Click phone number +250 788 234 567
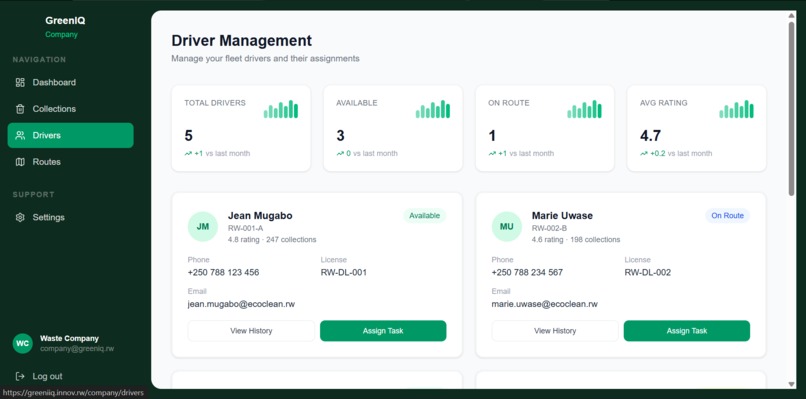Image resolution: width=806 pixels, height=399 pixels. click(x=527, y=273)
